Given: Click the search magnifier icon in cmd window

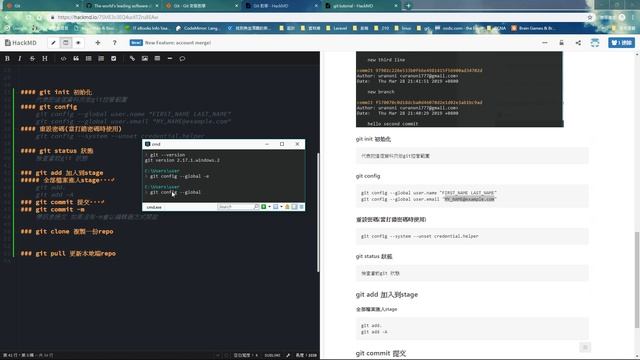Looking at the screenshot, I should click(x=256, y=207).
